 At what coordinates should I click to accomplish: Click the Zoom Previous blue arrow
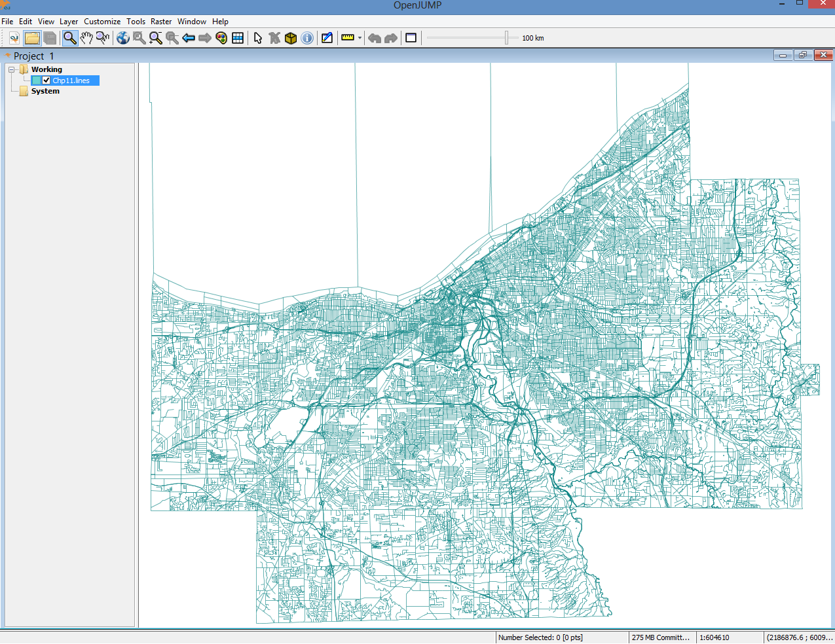189,38
